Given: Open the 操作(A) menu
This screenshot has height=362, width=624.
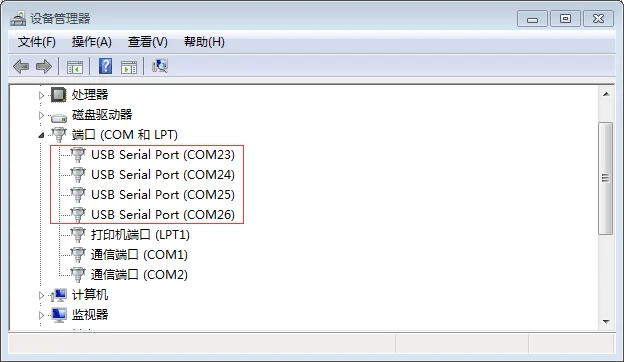Looking at the screenshot, I should (x=92, y=42).
